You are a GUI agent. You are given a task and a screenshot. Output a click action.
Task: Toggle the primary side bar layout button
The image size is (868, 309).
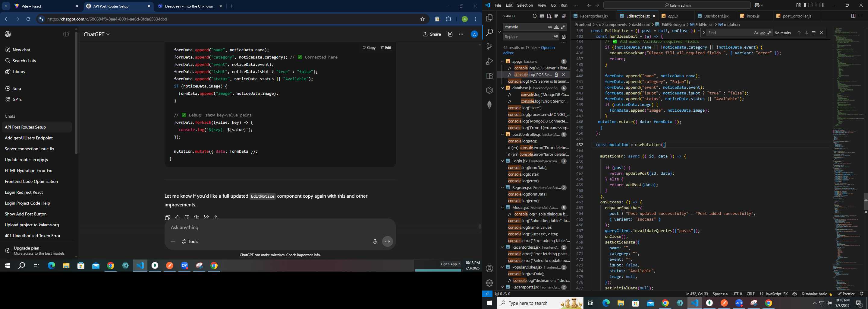[x=806, y=5]
